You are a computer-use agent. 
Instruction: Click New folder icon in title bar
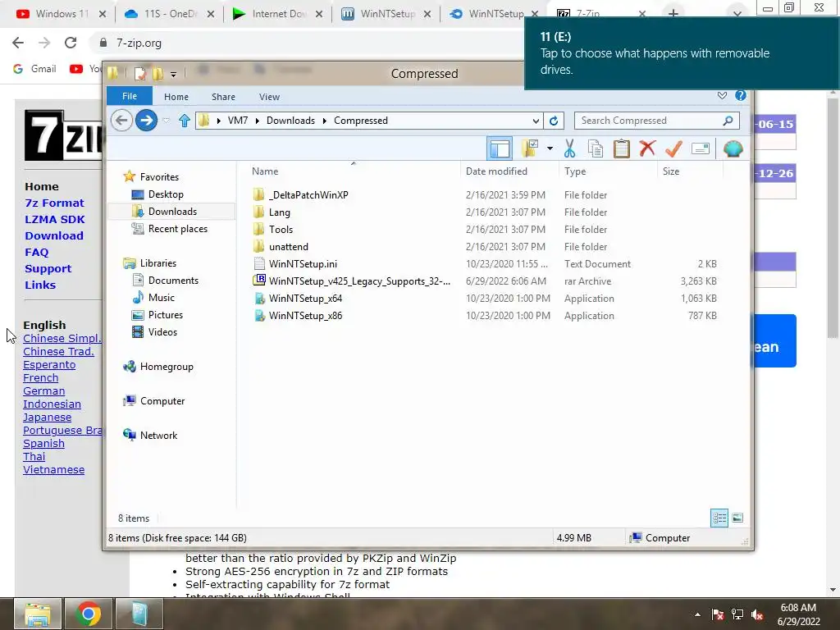(x=157, y=73)
